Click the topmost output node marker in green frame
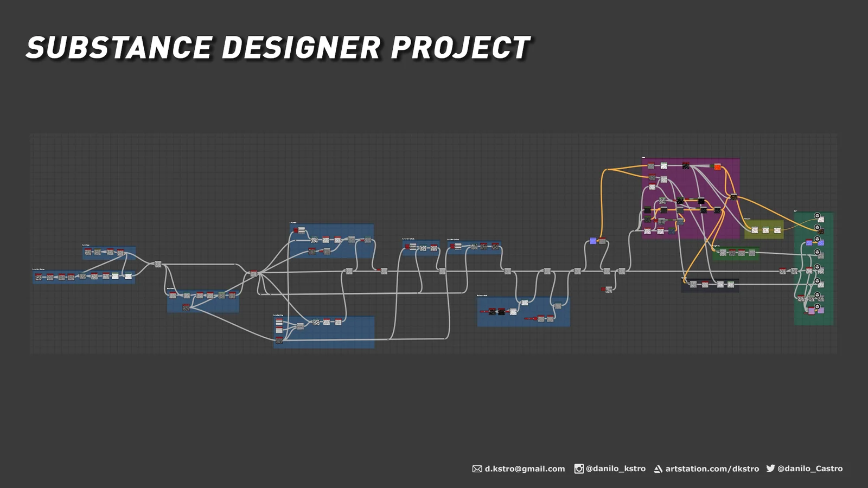The image size is (868, 488). point(818,216)
